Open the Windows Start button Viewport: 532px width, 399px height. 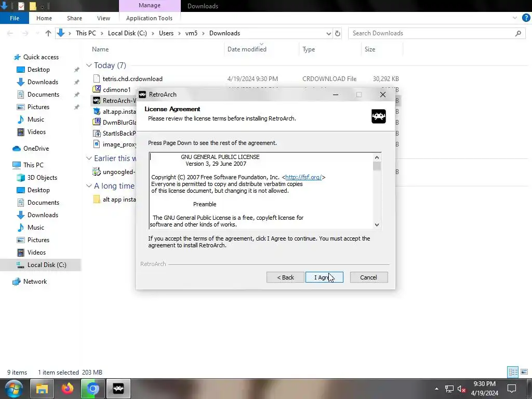click(x=14, y=389)
